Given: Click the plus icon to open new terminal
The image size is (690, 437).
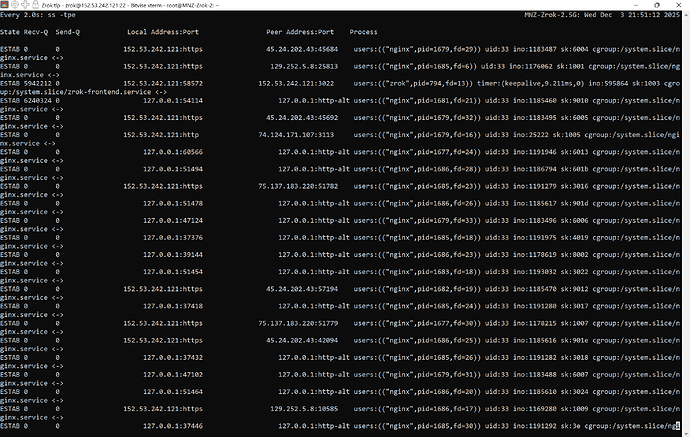Looking at the screenshot, I should [x=25, y=5].
